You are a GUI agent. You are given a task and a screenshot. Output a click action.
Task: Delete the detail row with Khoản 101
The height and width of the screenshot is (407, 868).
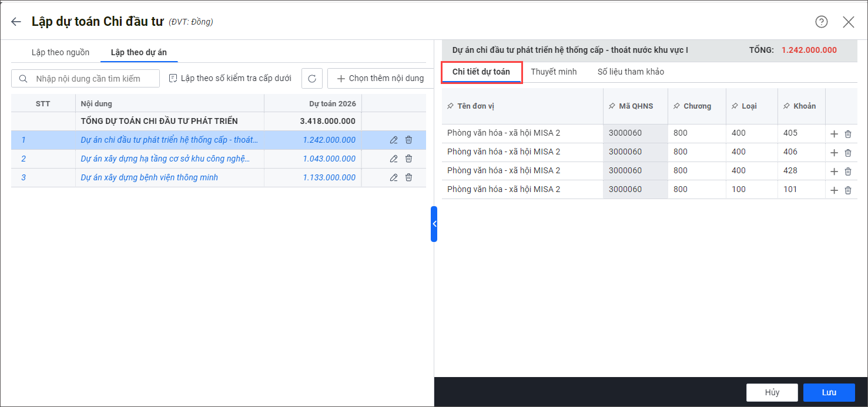(848, 190)
